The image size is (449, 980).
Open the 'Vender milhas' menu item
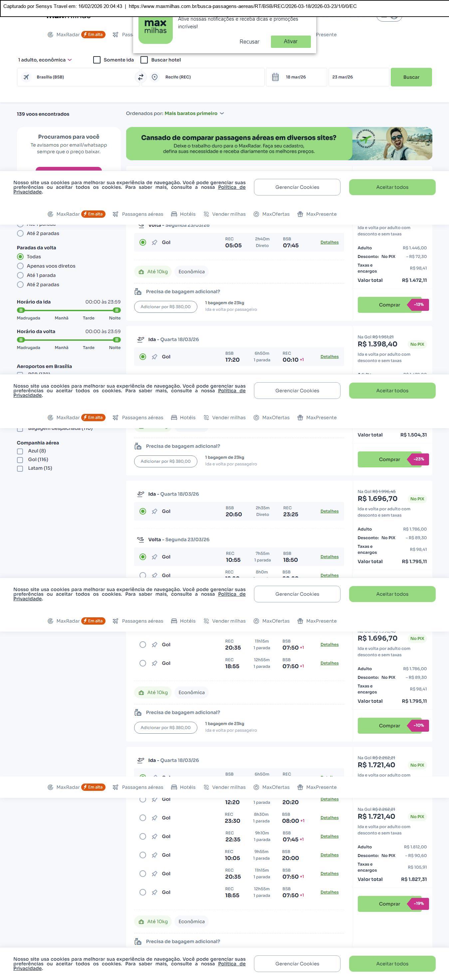[x=225, y=214]
